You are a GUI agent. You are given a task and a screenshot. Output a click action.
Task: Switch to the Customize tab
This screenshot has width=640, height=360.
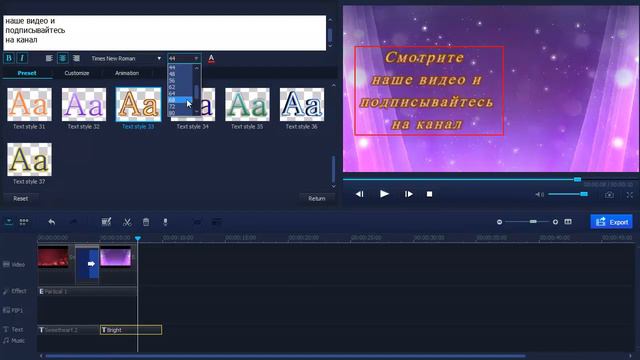pos(77,73)
